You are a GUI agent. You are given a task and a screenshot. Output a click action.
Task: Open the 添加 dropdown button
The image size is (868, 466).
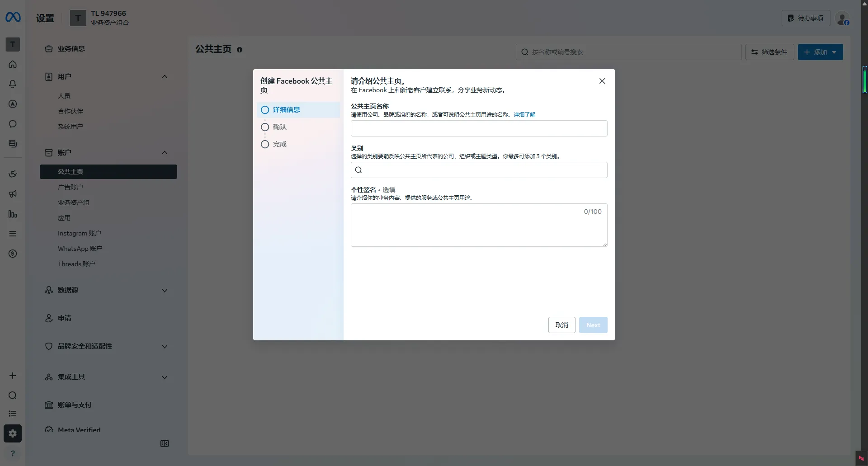820,52
